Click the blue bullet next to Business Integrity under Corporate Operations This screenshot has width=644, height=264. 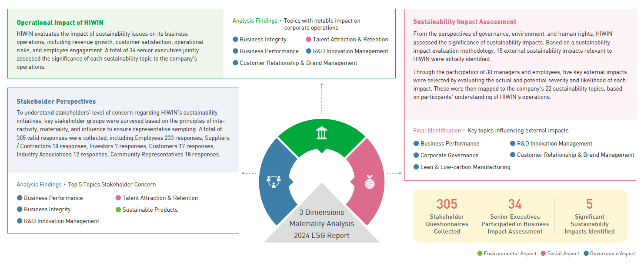coord(236,39)
